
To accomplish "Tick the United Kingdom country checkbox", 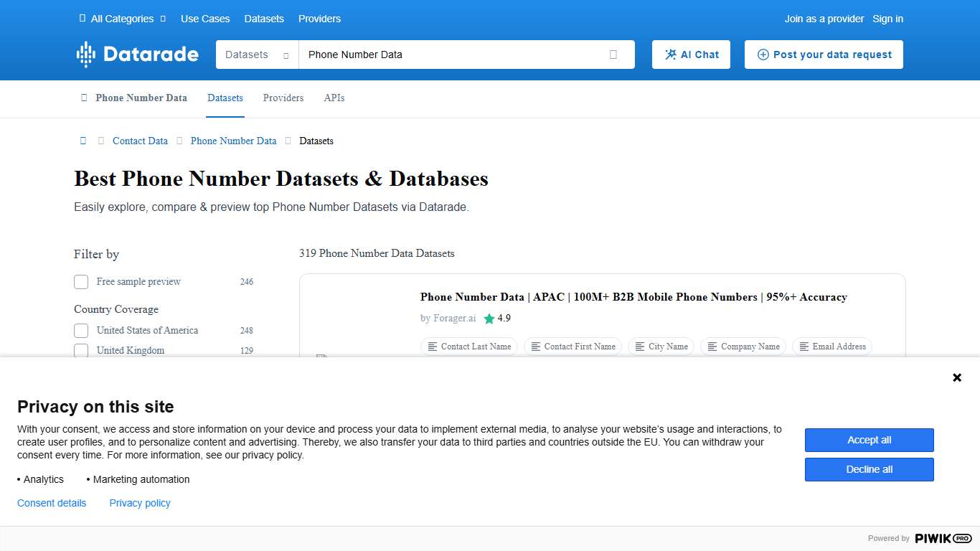I will point(81,350).
